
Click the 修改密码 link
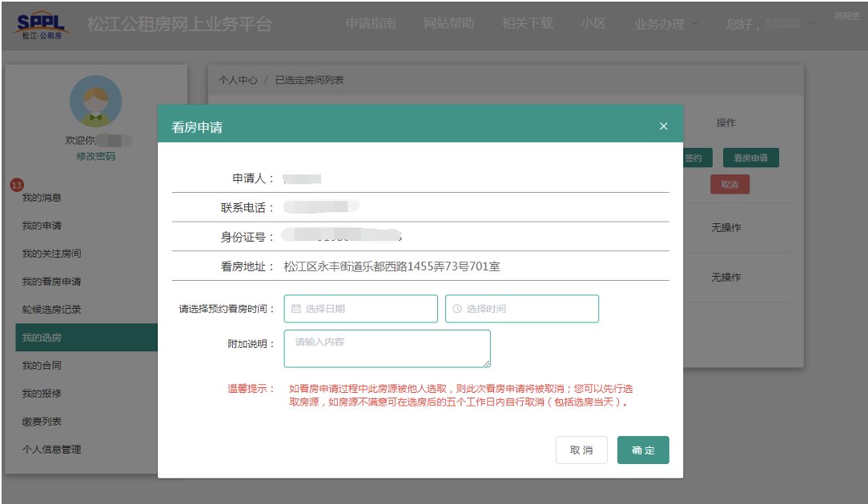pos(95,156)
